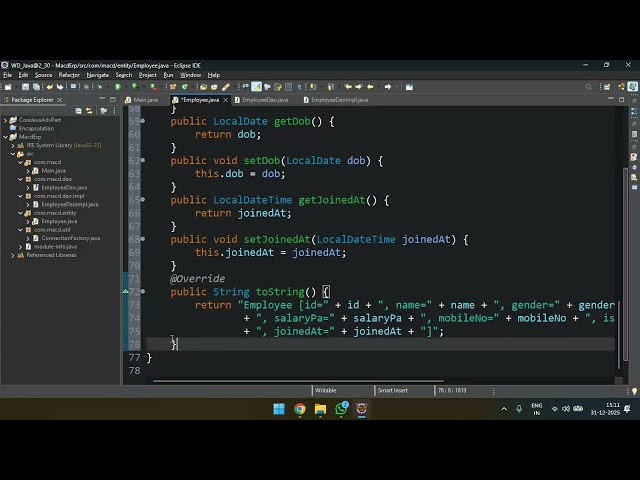Viewport: 640px width, 480px height.
Task: Collapse the com.macd.dao package
Action: click(20, 179)
